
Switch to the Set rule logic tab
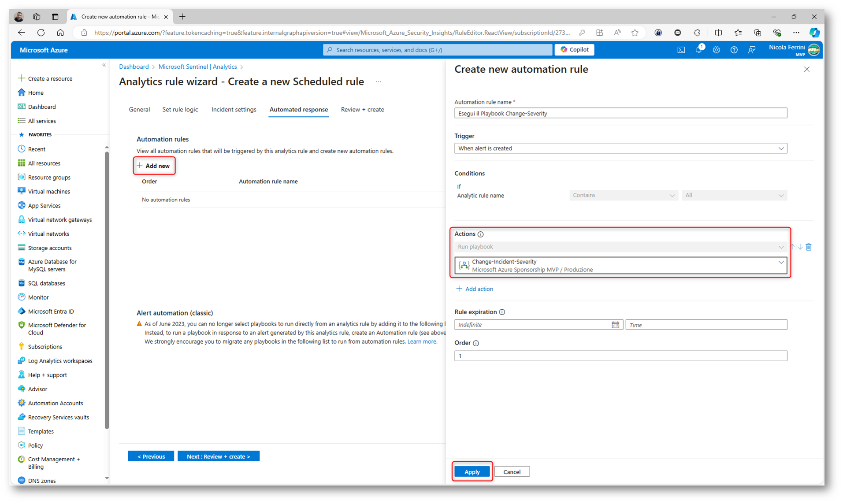click(x=180, y=110)
